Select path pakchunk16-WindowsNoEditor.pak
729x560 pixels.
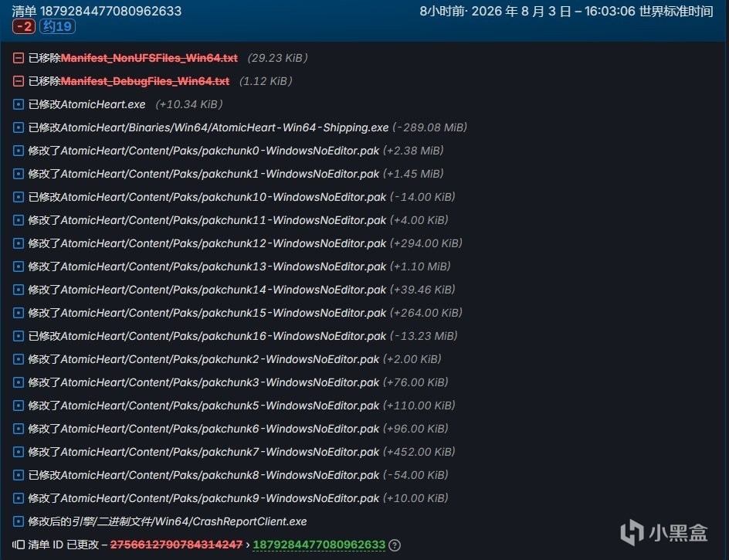click(224, 336)
